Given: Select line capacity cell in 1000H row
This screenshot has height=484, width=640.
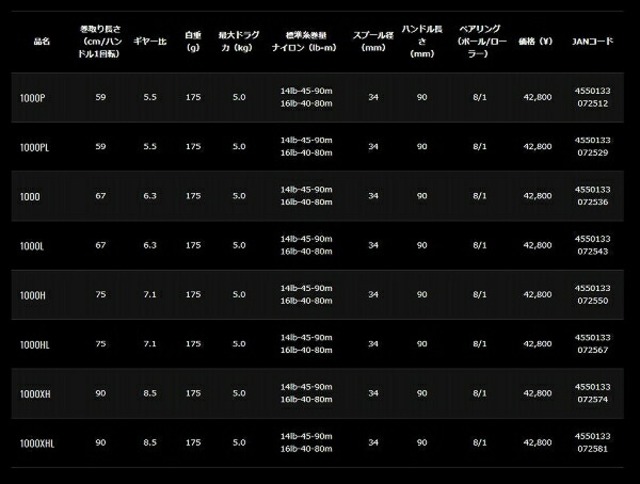Looking at the screenshot, I should pyautogui.click(x=306, y=294).
